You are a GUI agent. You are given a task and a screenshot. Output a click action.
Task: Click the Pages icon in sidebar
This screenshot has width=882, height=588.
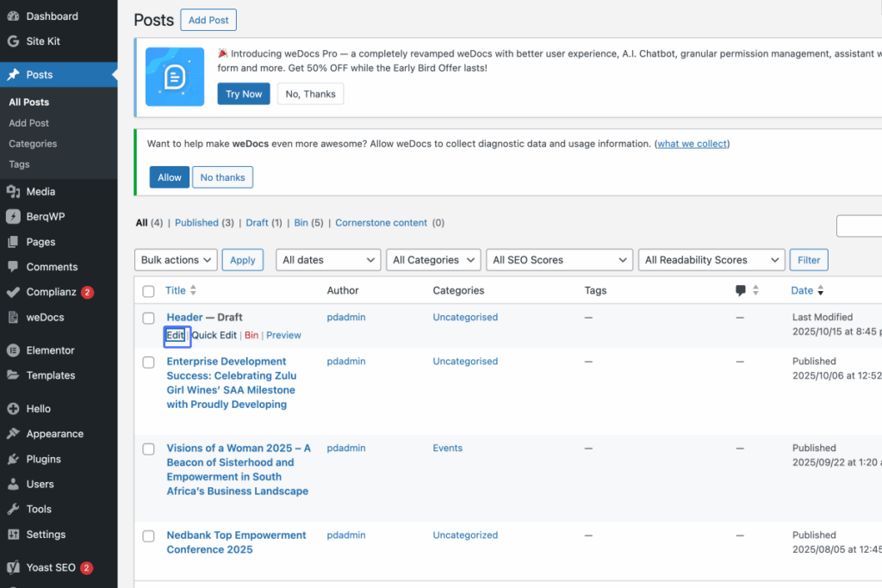coord(13,242)
